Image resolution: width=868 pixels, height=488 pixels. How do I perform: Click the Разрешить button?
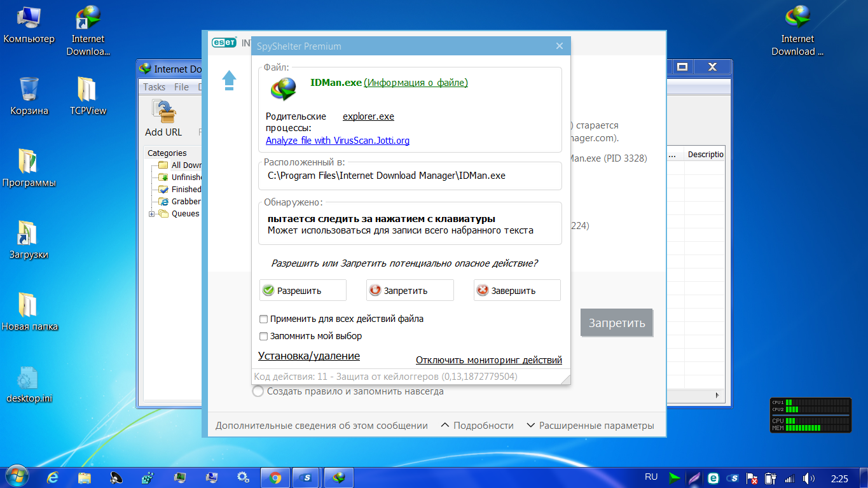point(303,290)
